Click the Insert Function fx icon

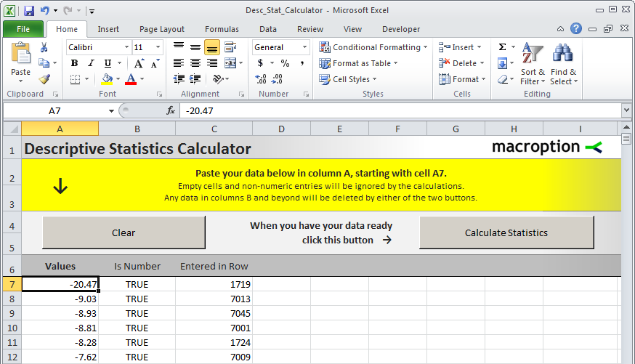[171, 110]
